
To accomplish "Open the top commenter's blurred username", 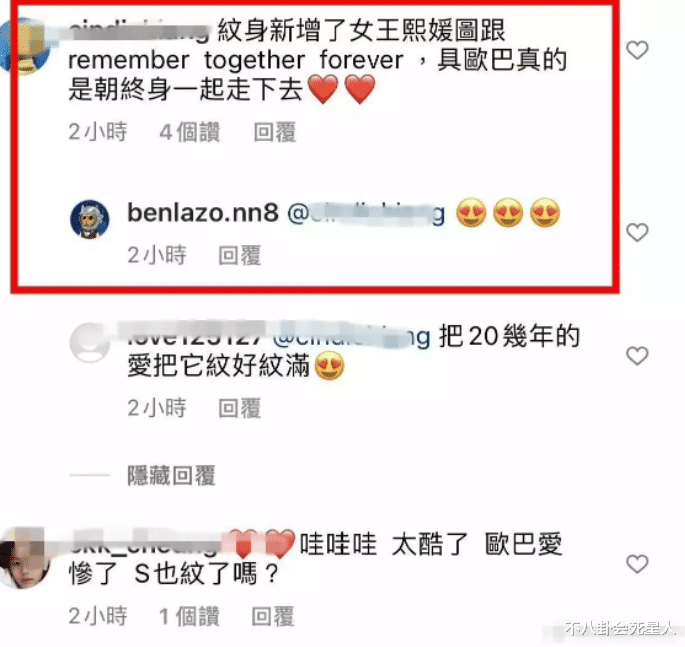I will coord(139,31).
